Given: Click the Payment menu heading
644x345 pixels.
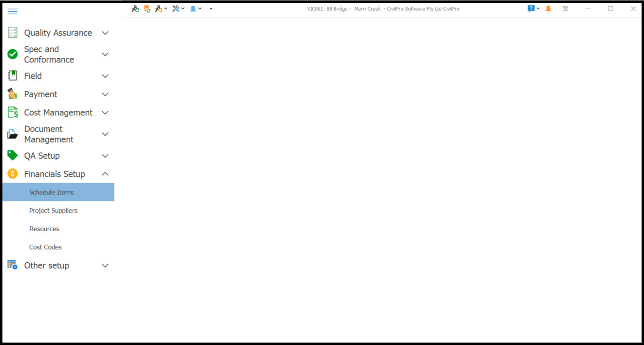Looking at the screenshot, I should tap(41, 94).
